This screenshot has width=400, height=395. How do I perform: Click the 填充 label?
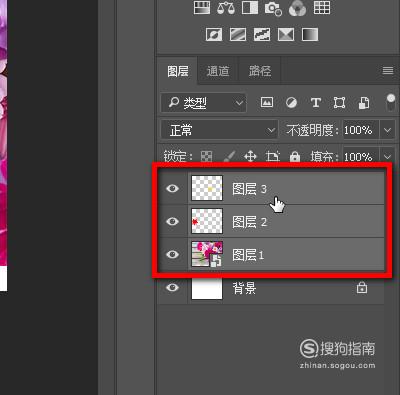click(324, 156)
